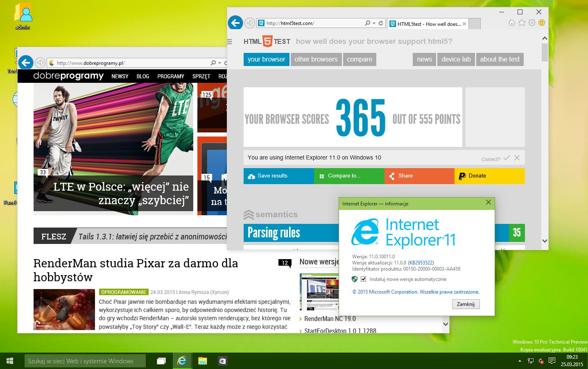Open File Explorer from the taskbar
This screenshot has height=369, width=588.
point(202,361)
